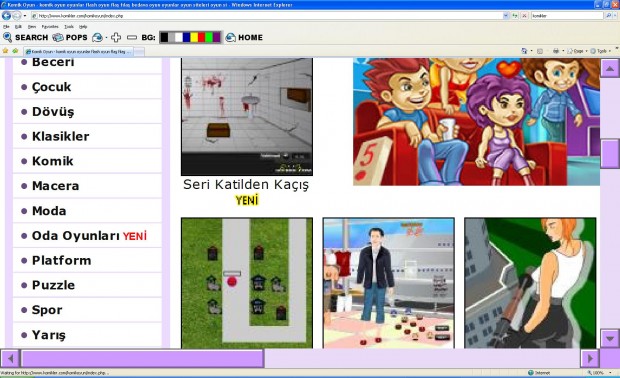Open the Puzzle category link
This screenshot has height=378, width=620.
tap(87, 285)
